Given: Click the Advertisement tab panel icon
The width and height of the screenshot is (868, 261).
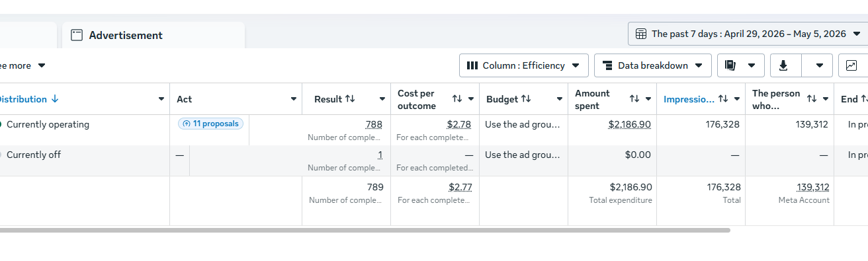Looking at the screenshot, I should coord(77,35).
